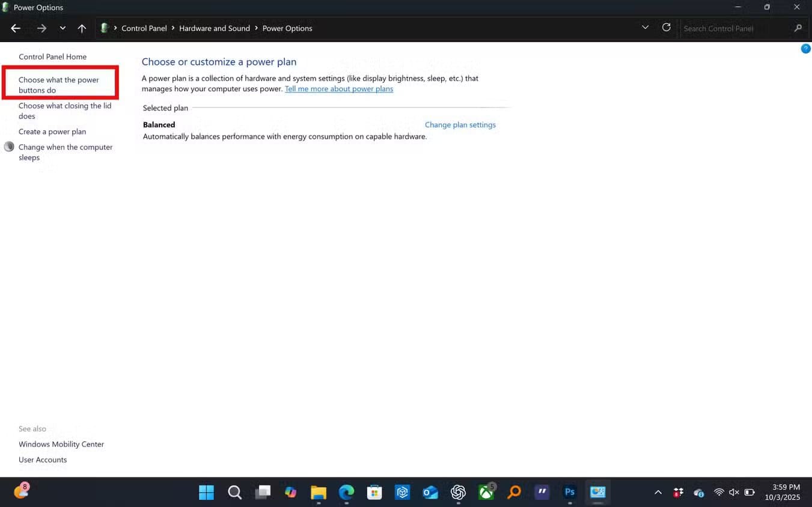The width and height of the screenshot is (812, 507).
Task: Show hidden system tray icons
Action: click(x=658, y=493)
